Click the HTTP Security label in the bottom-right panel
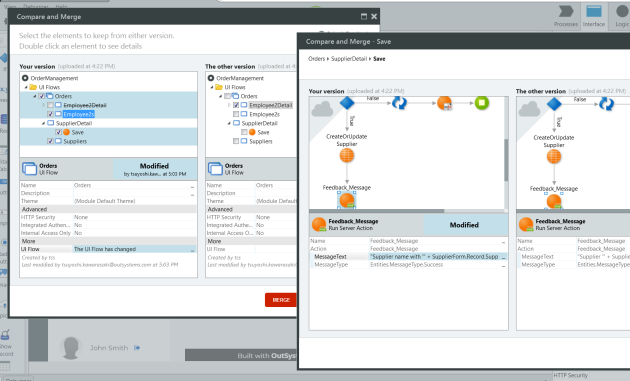 (571, 375)
